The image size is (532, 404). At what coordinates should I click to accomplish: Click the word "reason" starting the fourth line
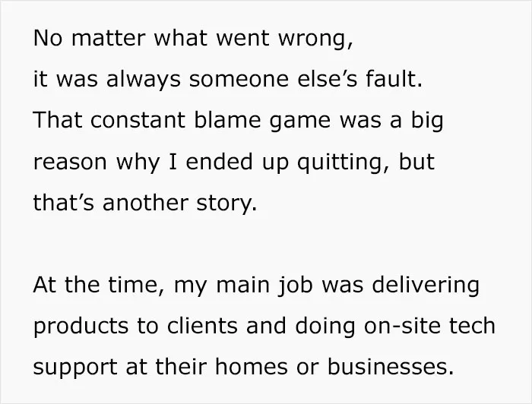(x=70, y=162)
